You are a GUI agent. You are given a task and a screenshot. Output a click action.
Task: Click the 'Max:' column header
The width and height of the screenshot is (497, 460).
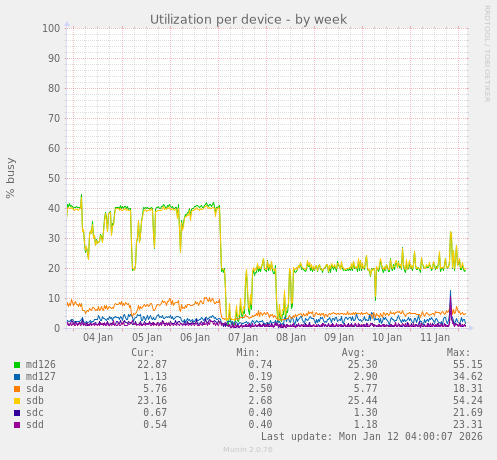point(459,353)
